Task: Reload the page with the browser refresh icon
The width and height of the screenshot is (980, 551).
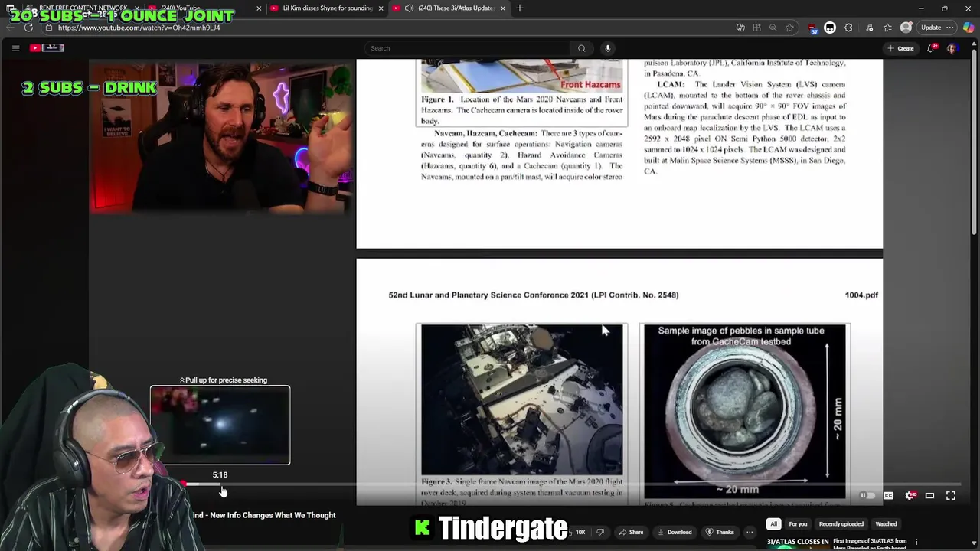Action: 28,28
